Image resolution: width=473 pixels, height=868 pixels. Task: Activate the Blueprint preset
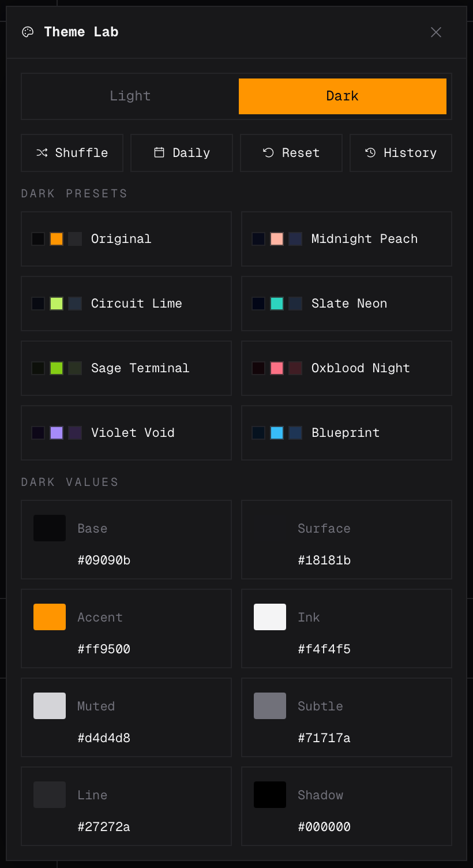pyautogui.click(x=347, y=433)
